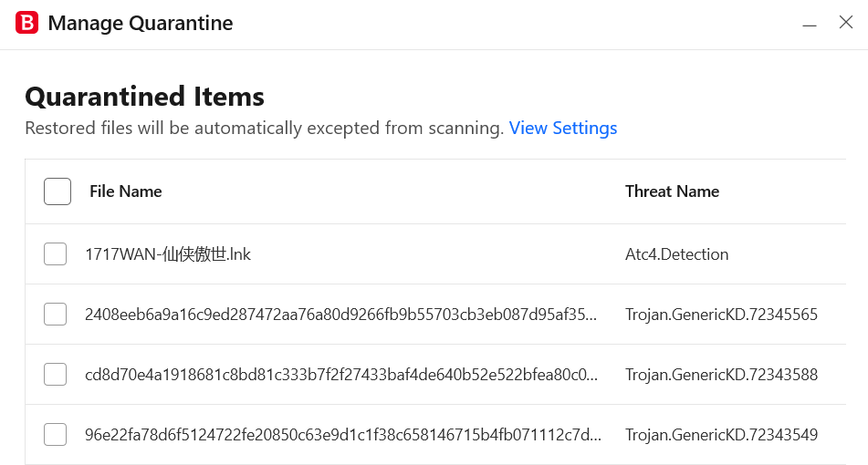868x465 pixels.
Task: Select the cd8d70e4a1918681 file name entry
Action: [x=341, y=375]
